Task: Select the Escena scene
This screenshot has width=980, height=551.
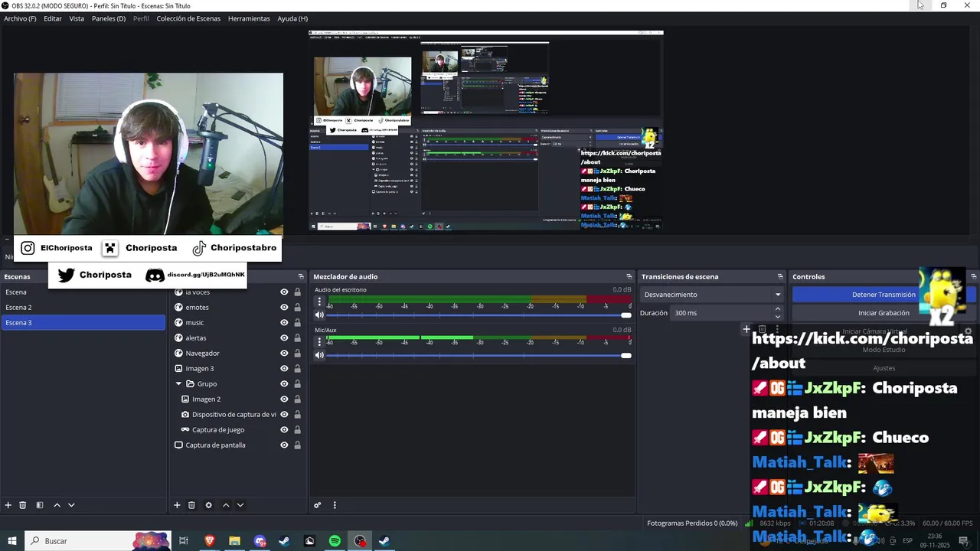Action: pyautogui.click(x=83, y=292)
